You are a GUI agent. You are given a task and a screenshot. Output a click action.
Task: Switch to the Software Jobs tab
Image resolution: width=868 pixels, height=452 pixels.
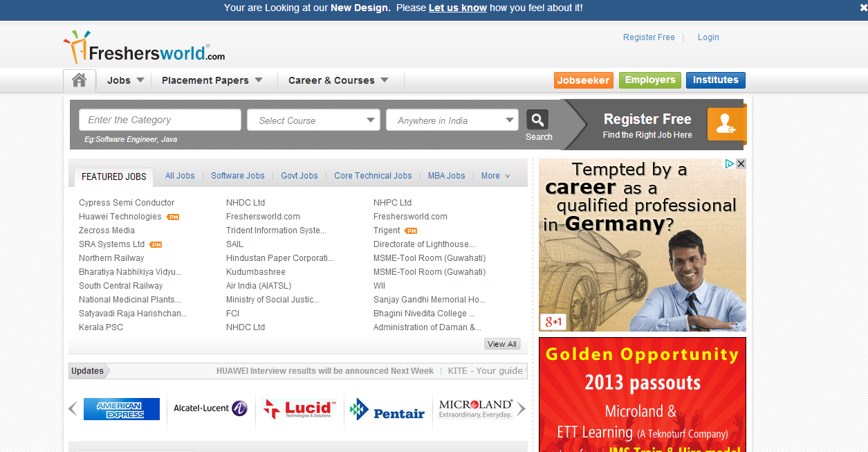point(238,176)
